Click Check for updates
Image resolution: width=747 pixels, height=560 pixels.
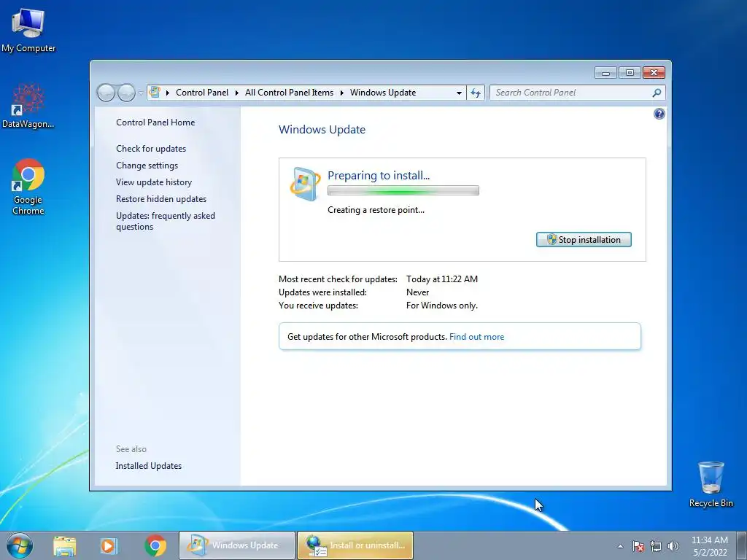[x=151, y=149]
